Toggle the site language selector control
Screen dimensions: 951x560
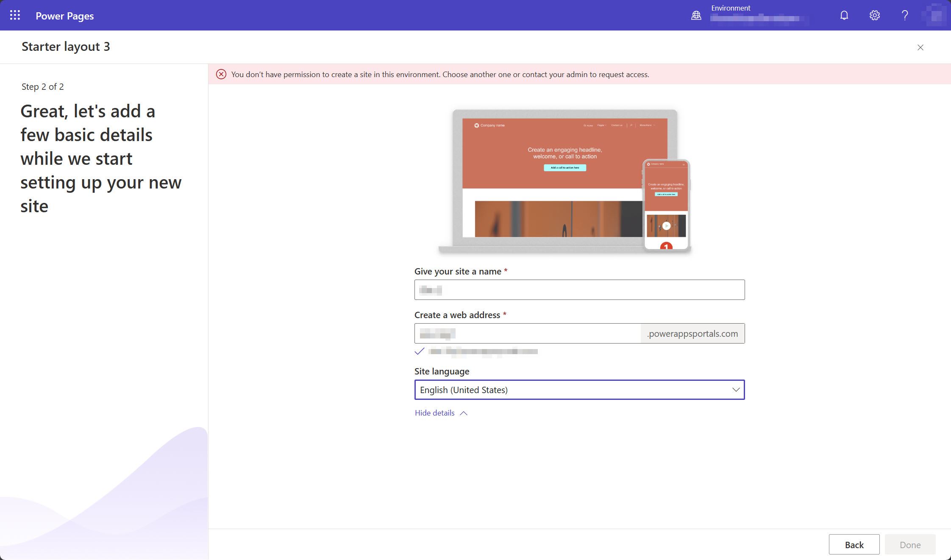tap(735, 389)
